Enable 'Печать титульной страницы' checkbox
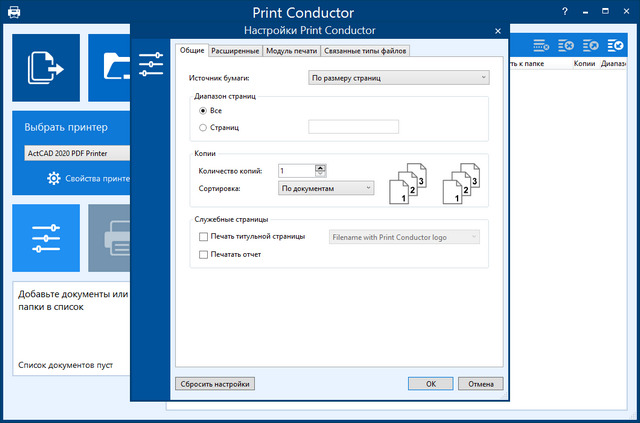Screen dimensions: 640x423 (204, 237)
